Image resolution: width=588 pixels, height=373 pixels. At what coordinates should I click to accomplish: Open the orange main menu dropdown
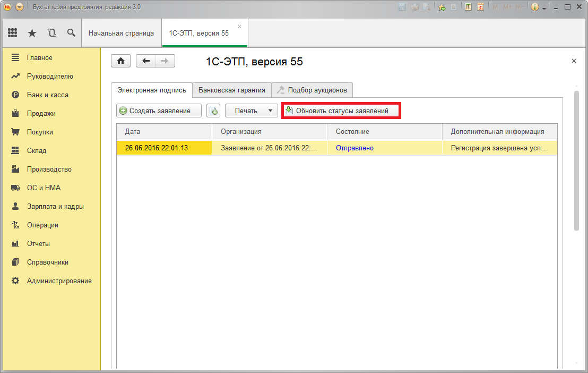20,7
